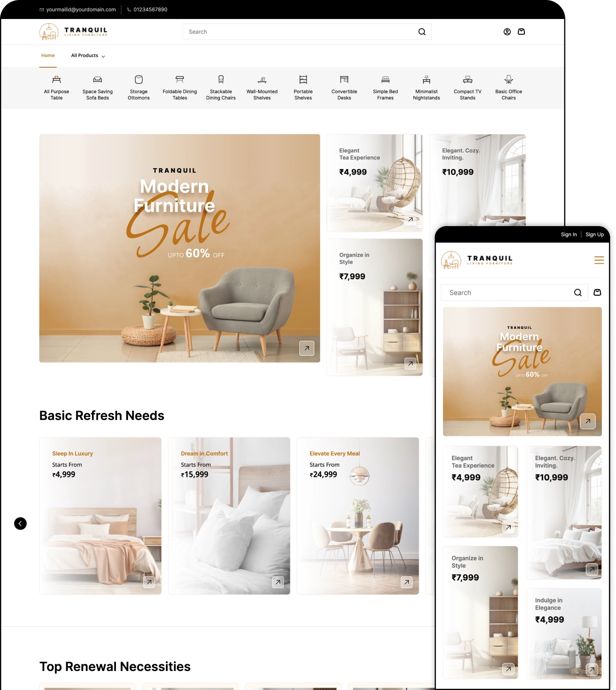Select the Simple Bed Frames icon
This screenshot has width=616, height=690.
(x=385, y=79)
